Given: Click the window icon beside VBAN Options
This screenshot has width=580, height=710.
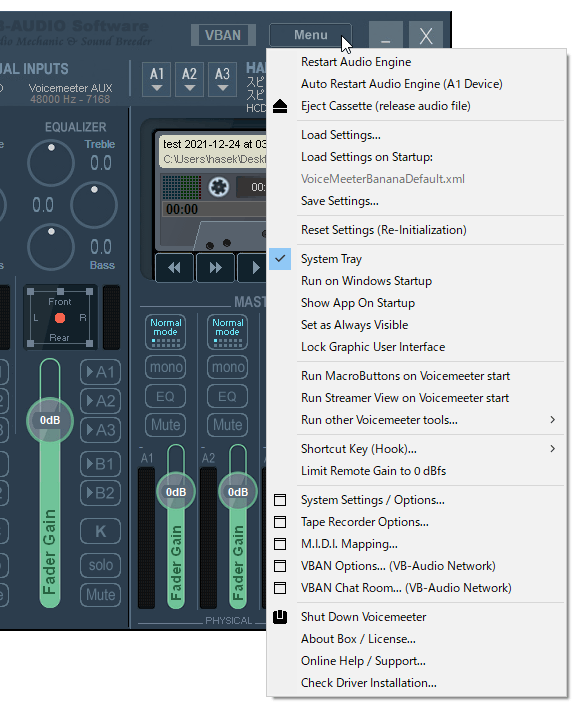Looking at the screenshot, I should (x=280, y=566).
